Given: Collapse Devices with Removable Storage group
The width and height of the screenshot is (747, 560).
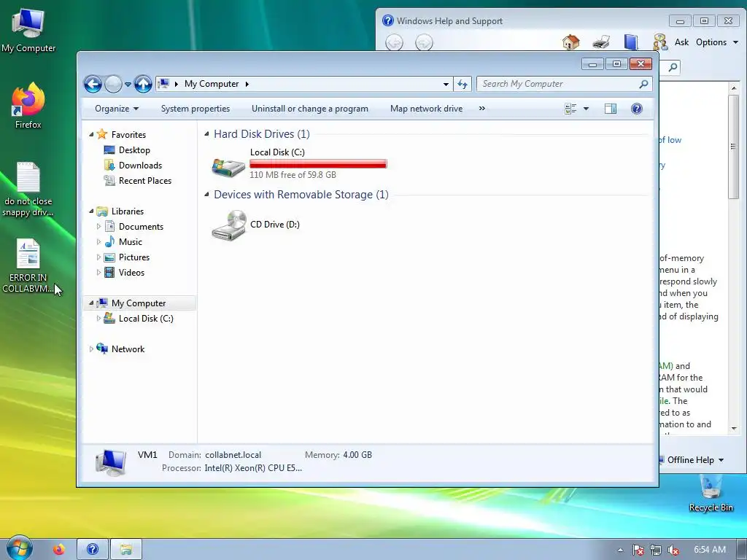Looking at the screenshot, I should click(x=206, y=194).
